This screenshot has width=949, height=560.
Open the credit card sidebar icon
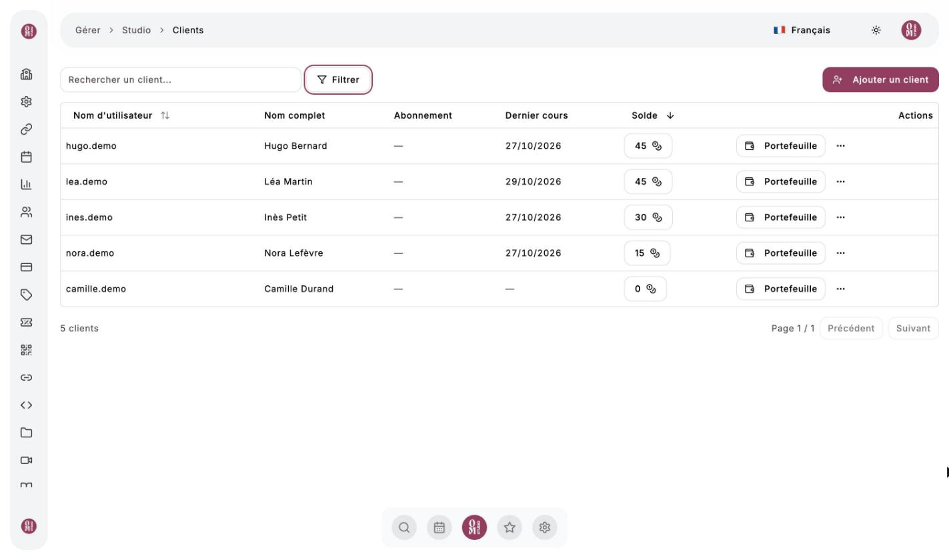[x=27, y=267]
